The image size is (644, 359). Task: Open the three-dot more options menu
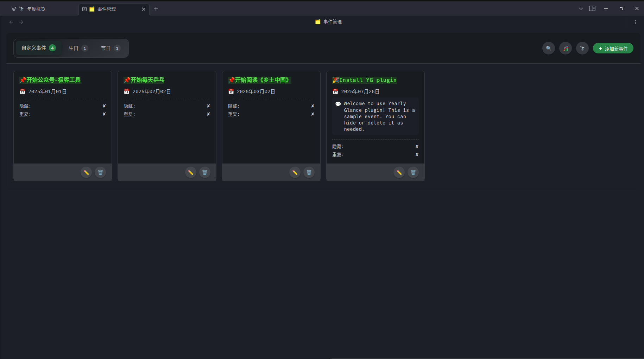coord(635,22)
